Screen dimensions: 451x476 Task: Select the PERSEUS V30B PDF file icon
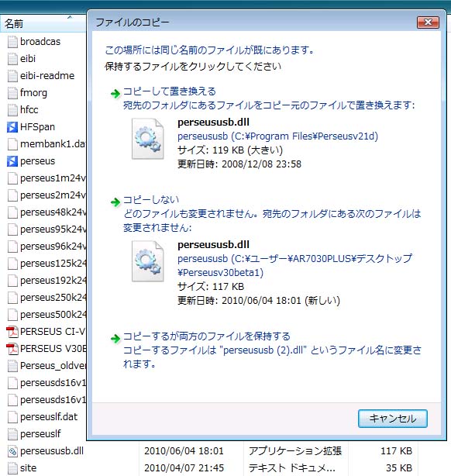(12, 349)
